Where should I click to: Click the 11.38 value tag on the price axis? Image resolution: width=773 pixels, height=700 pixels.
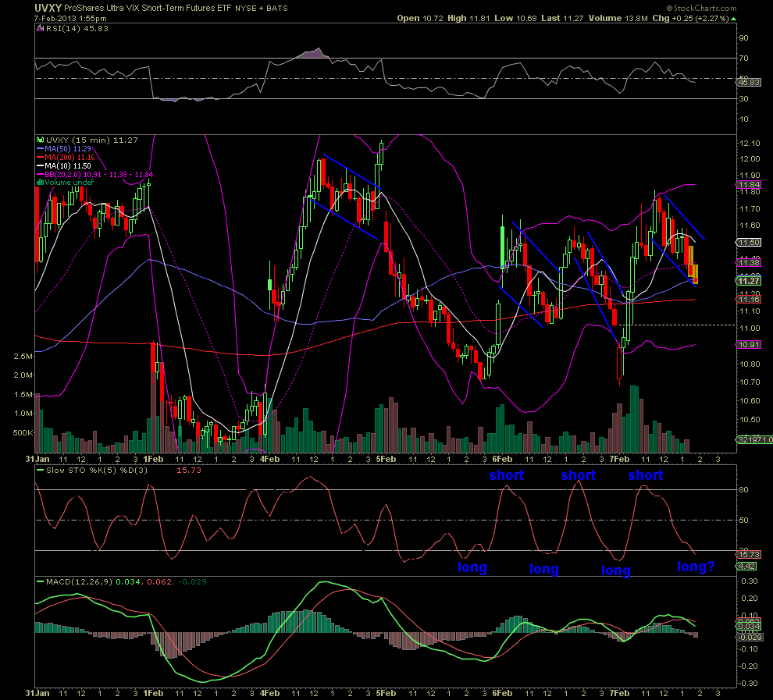[x=750, y=262]
